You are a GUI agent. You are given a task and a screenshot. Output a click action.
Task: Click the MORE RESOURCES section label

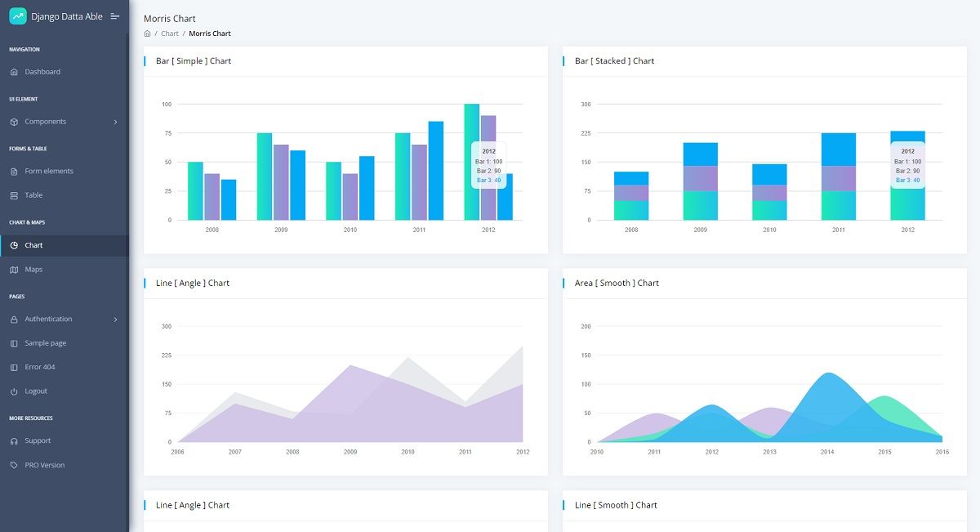31,418
